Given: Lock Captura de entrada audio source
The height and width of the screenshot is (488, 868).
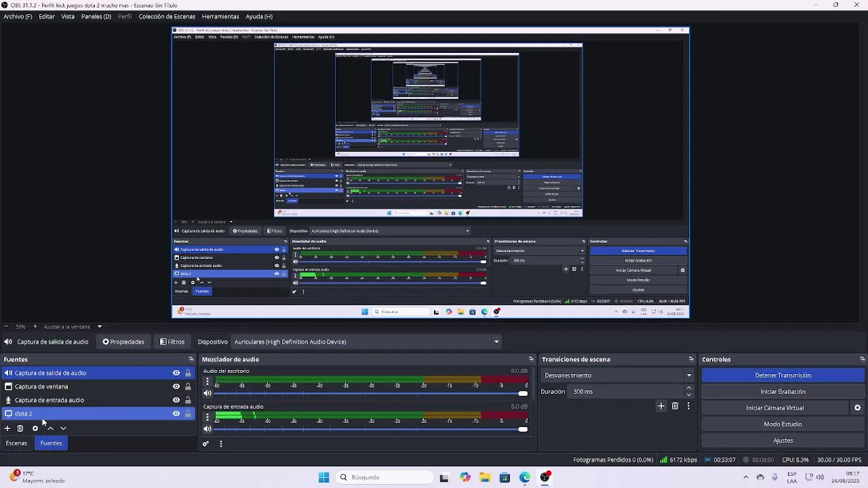Looking at the screenshot, I should click(188, 400).
